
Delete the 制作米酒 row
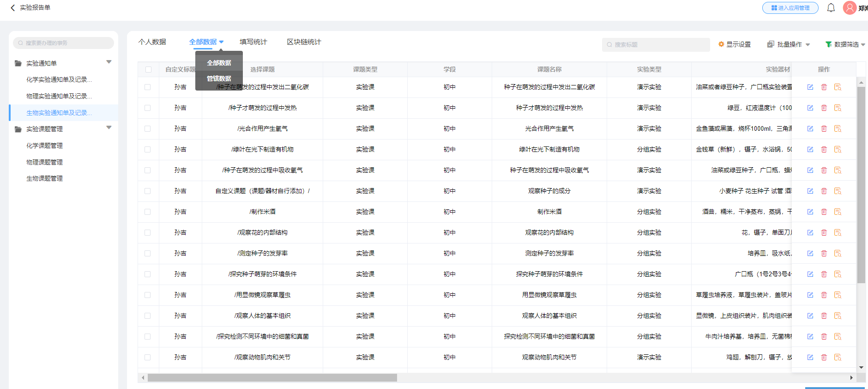click(x=824, y=212)
